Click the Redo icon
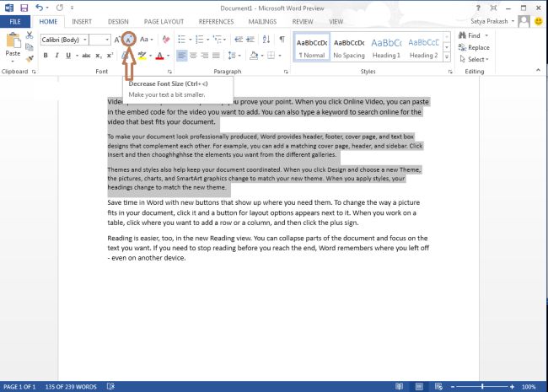 click(59, 8)
